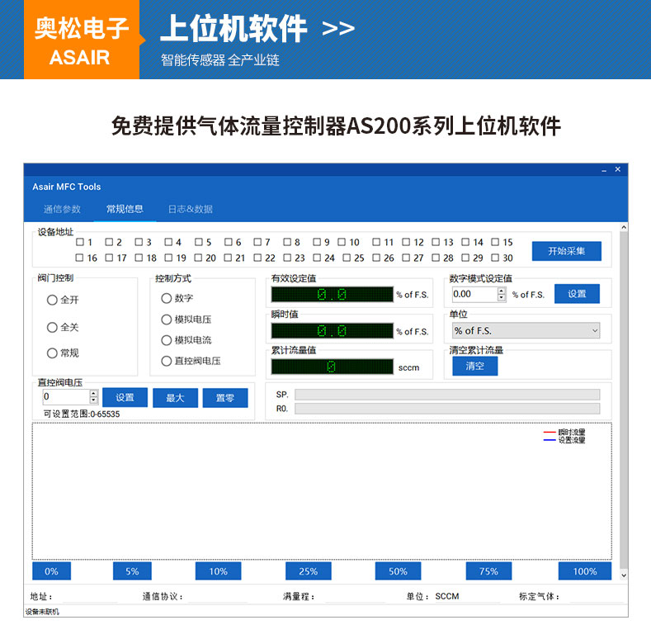Set flow to 50% preset

point(398,571)
